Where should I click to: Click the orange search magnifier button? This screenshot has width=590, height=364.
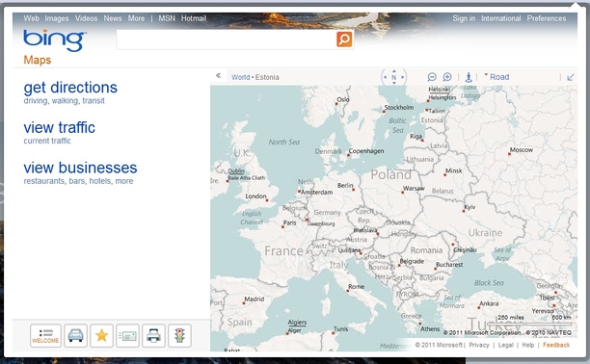(x=344, y=39)
